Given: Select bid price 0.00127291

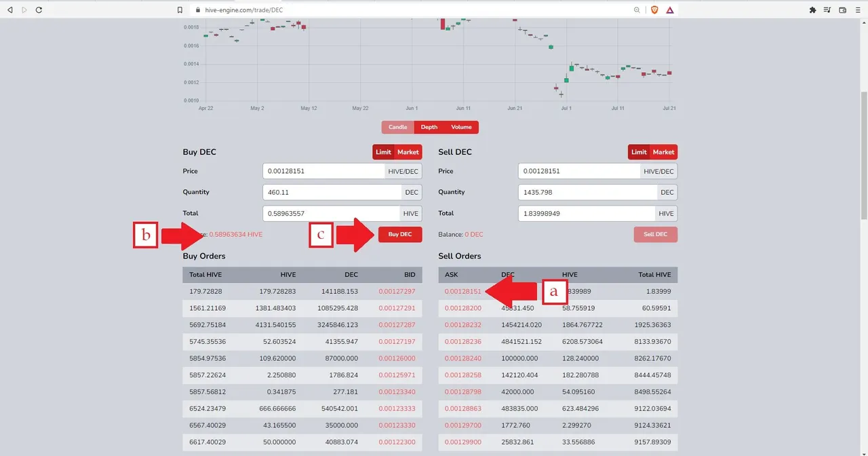Looking at the screenshot, I should [x=397, y=308].
